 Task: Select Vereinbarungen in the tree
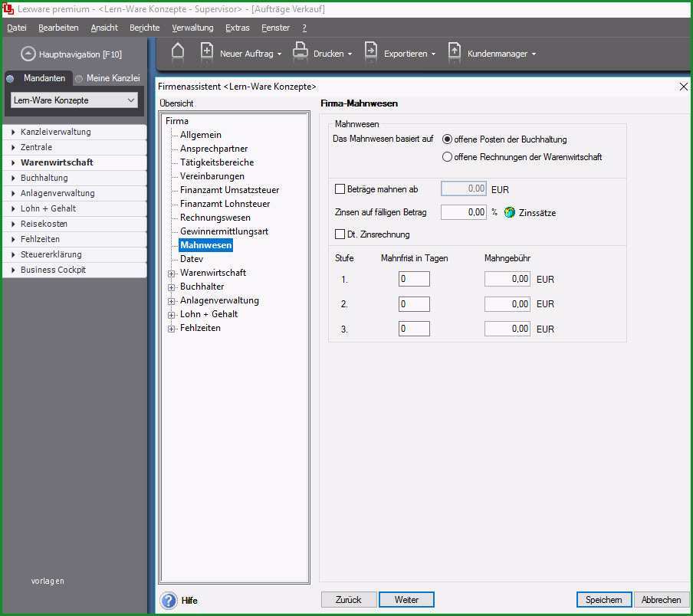tap(212, 175)
